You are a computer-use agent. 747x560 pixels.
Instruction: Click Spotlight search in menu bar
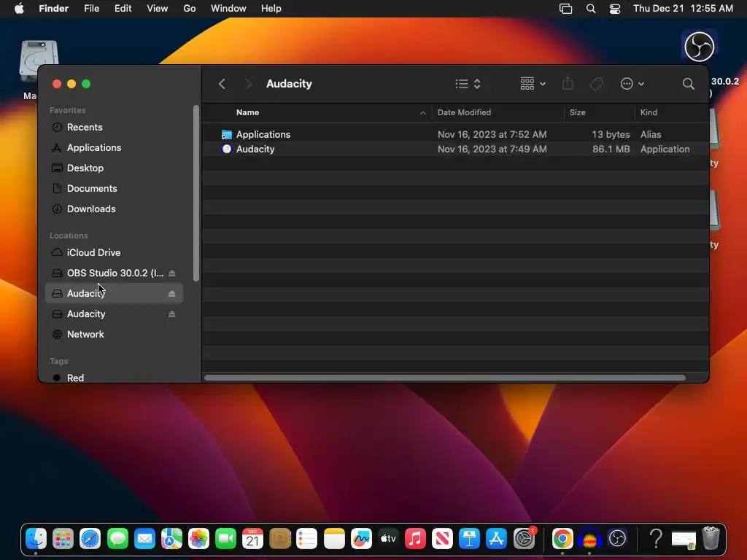(591, 9)
